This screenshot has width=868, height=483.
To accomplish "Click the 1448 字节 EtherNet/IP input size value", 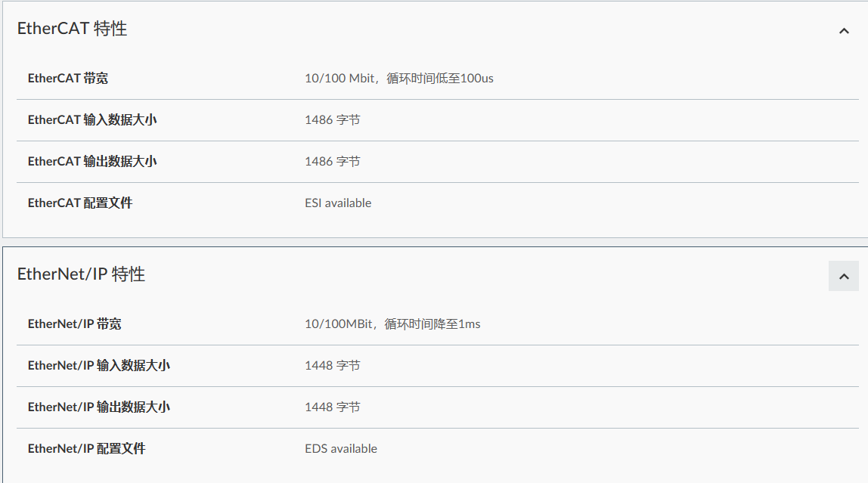I will click(x=333, y=366).
